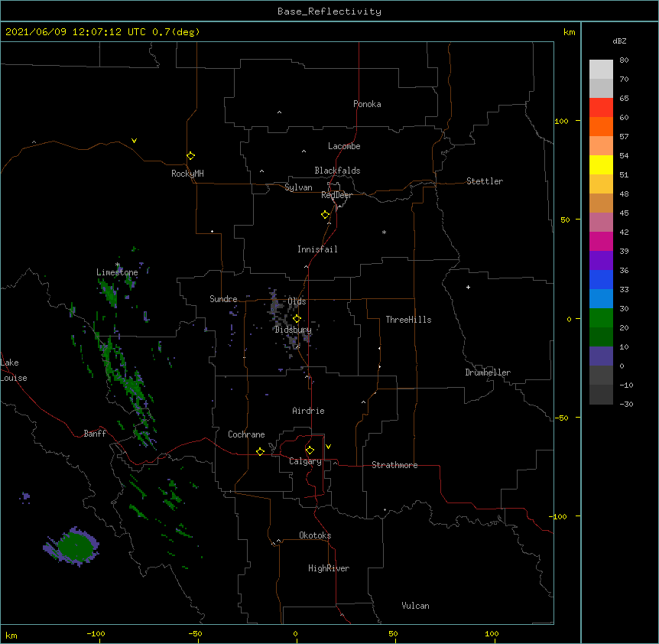Viewport: 659px width, 644px height.
Task: Click the light blue 33 dBZ legend swatch
Action: point(601,298)
